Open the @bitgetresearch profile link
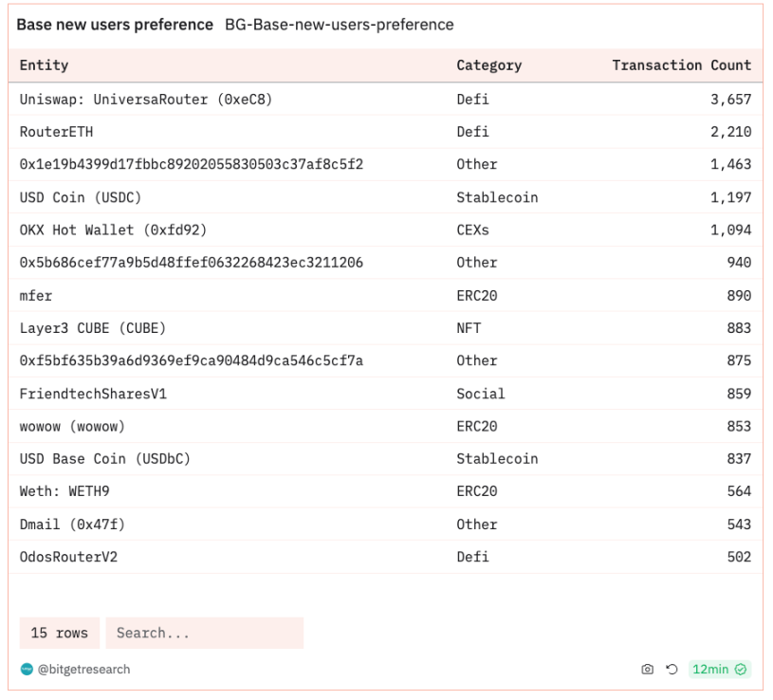The image size is (773, 700). [83, 670]
